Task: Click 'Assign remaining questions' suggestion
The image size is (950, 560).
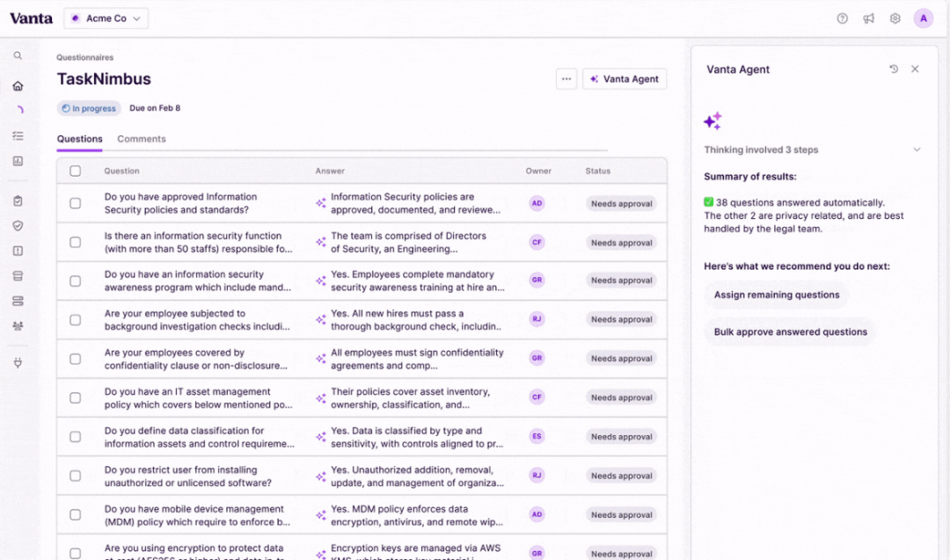Action: (776, 295)
